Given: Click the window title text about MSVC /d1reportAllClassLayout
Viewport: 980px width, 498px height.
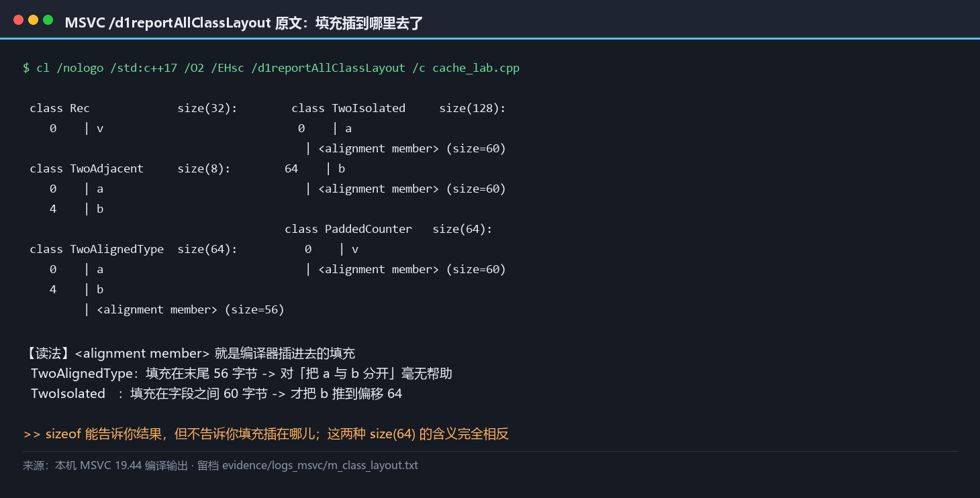Looking at the screenshot, I should (244, 23).
